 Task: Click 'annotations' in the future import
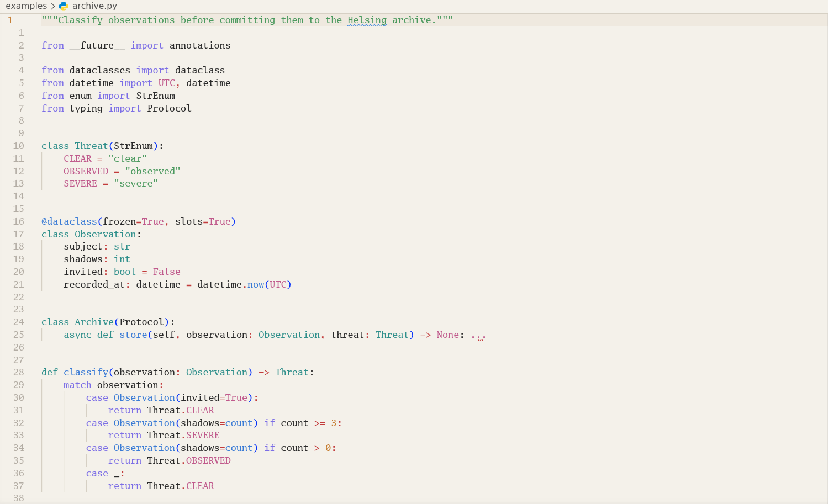(x=200, y=46)
